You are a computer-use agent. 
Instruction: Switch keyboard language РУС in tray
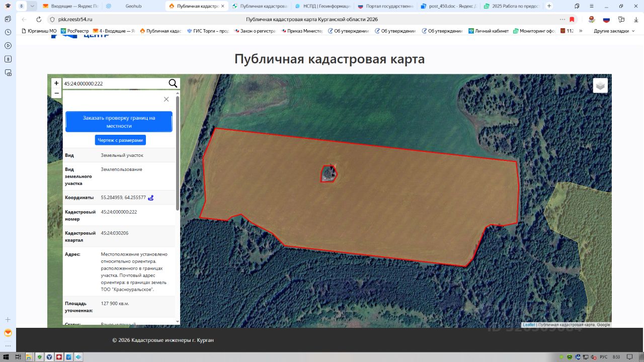[603, 357]
